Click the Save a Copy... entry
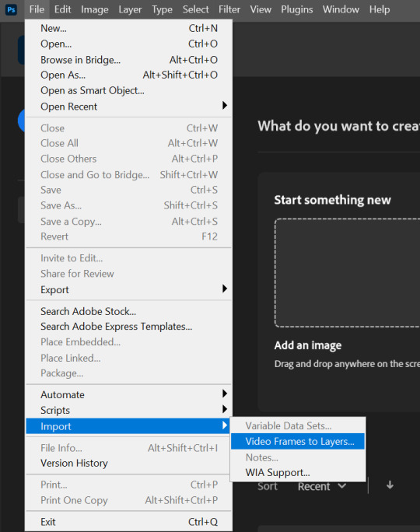 (128, 221)
